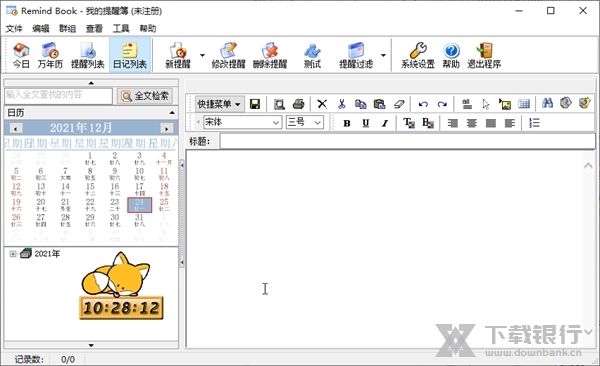Open 系统设置 system settings
Screen dimensions: 600x366
click(418, 56)
